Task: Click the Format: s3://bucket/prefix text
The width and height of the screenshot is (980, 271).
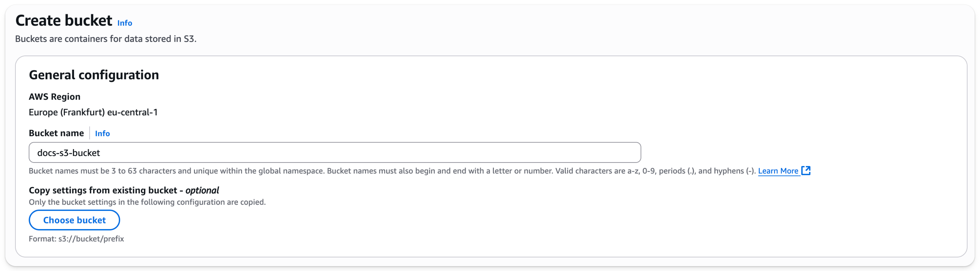Action: pos(76,239)
